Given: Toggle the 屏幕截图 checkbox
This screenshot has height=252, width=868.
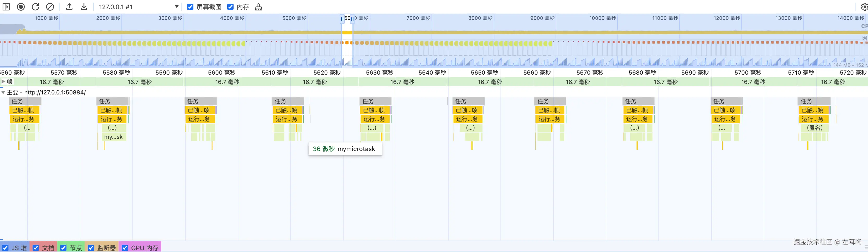Looking at the screenshot, I should pyautogui.click(x=190, y=7).
